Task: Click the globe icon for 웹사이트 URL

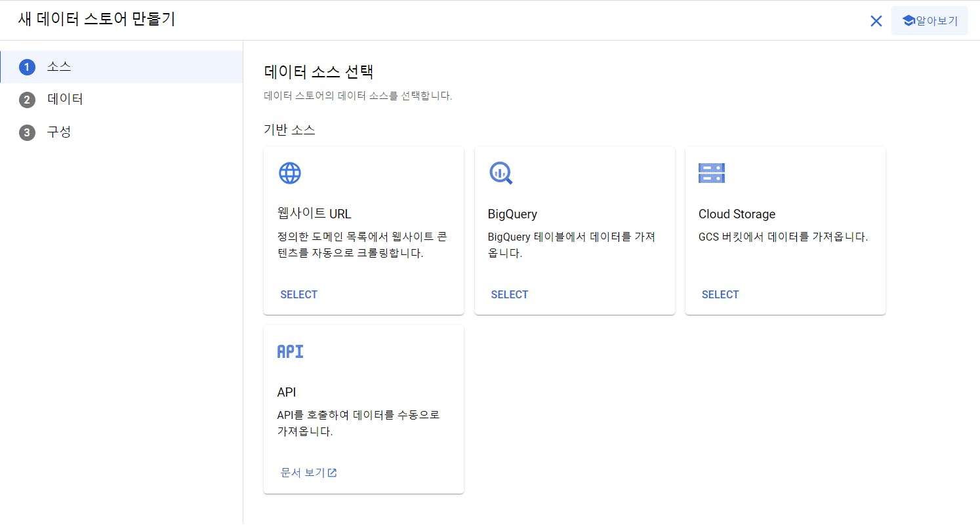Action: (290, 173)
